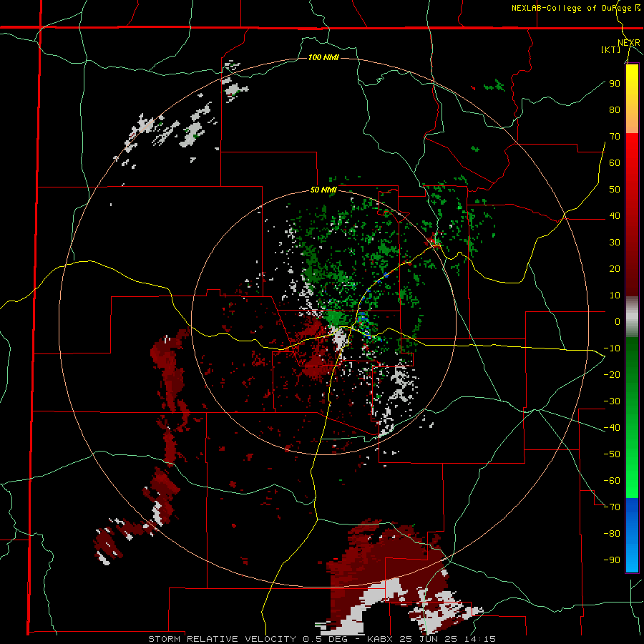Click the -50 value on velocity scale
The width and height of the screenshot is (644, 644).
click(x=612, y=454)
